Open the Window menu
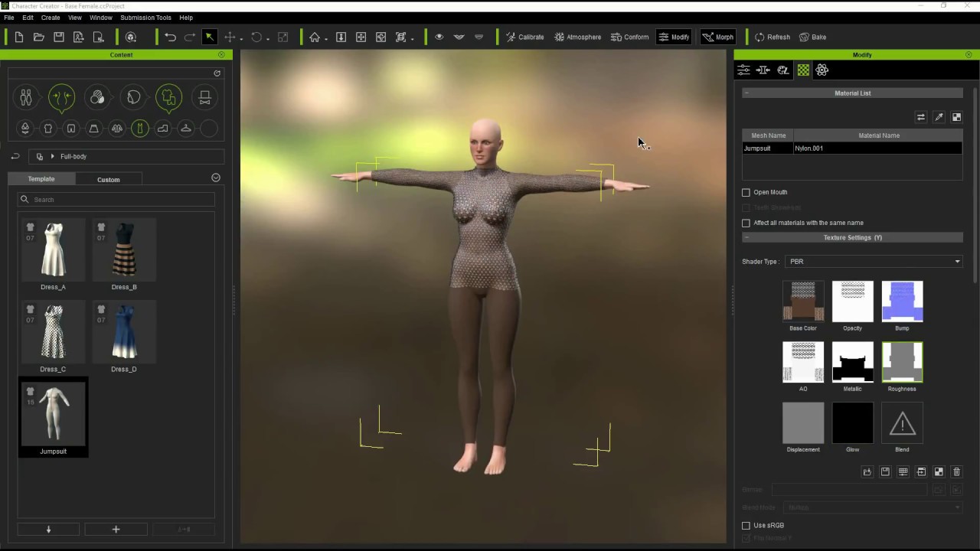980x551 pixels. pos(101,18)
